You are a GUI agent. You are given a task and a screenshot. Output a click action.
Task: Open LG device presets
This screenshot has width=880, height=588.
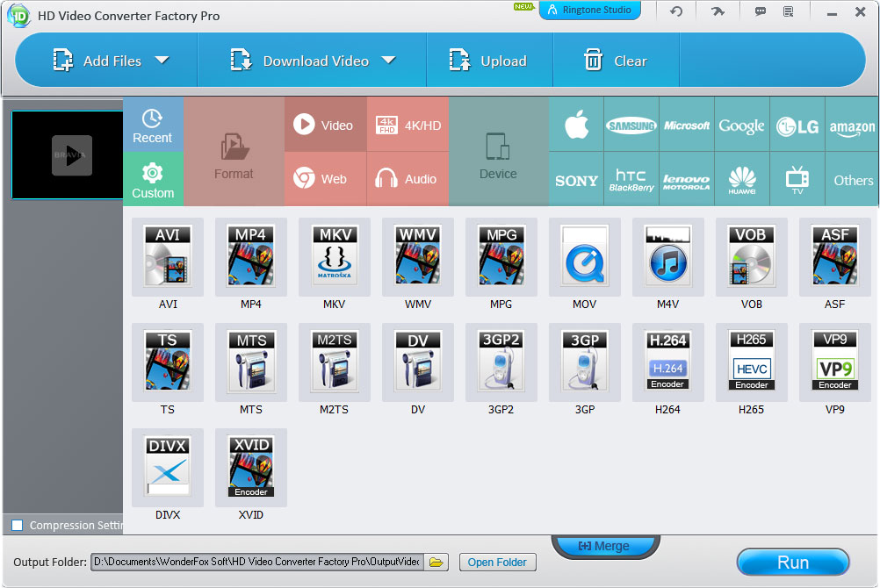pyautogui.click(x=797, y=125)
